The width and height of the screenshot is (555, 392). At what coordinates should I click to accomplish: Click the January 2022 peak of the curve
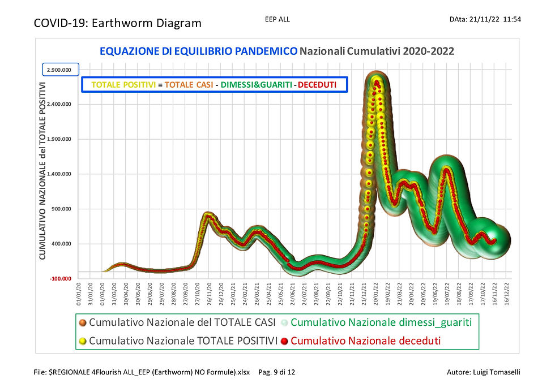pos(377,83)
